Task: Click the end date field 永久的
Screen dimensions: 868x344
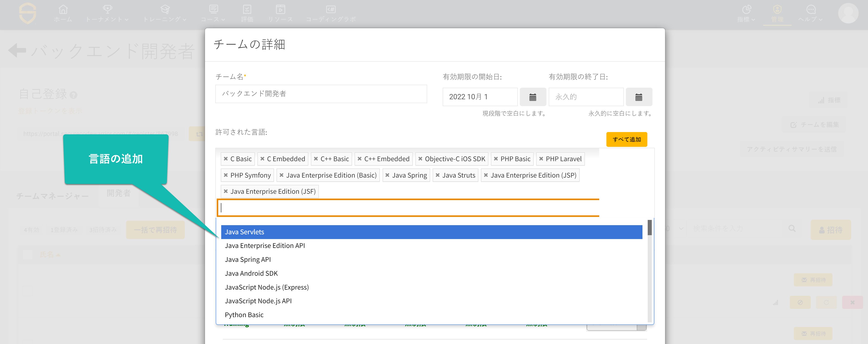Action: [586, 97]
